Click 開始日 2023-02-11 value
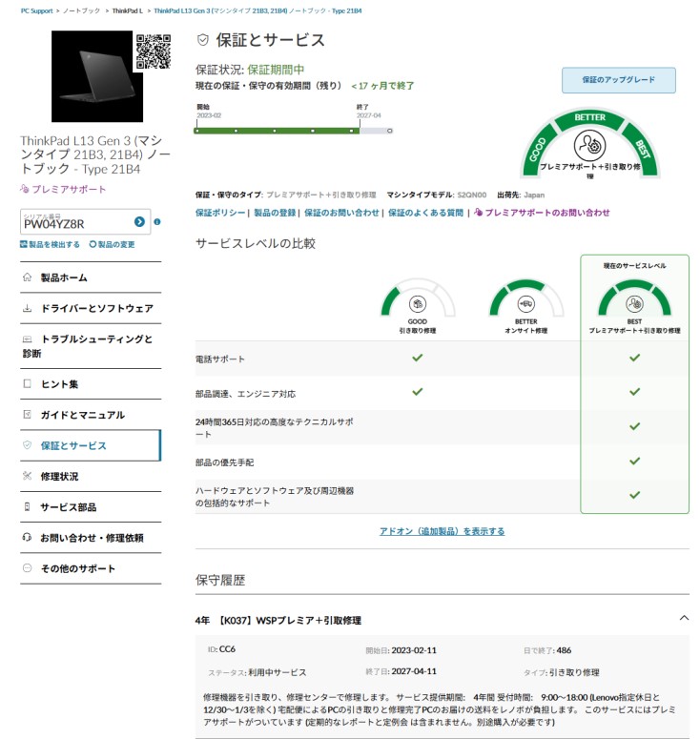The height and width of the screenshot is (739, 700). [414, 650]
